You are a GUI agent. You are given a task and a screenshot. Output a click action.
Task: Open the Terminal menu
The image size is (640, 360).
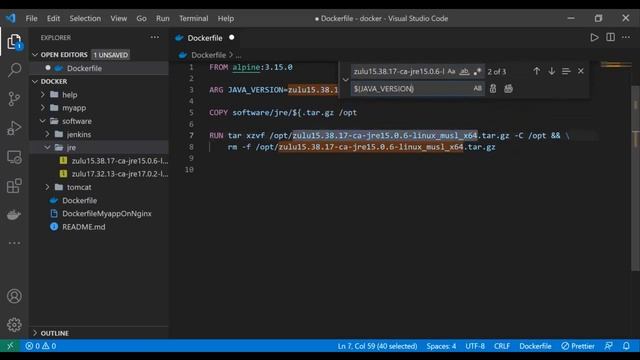point(193,18)
